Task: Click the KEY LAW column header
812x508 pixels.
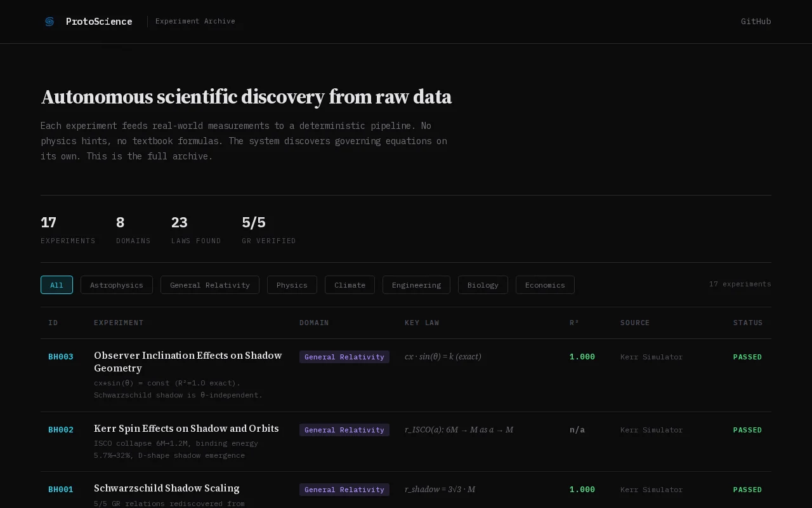Action: (422, 323)
